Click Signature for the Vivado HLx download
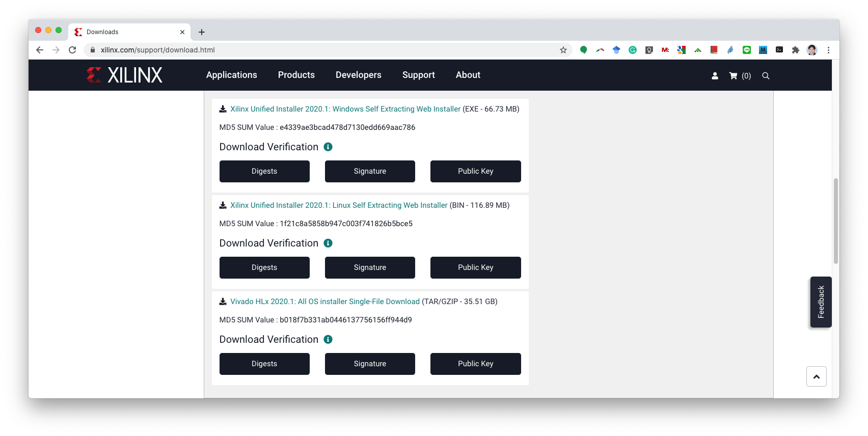 [x=370, y=364]
